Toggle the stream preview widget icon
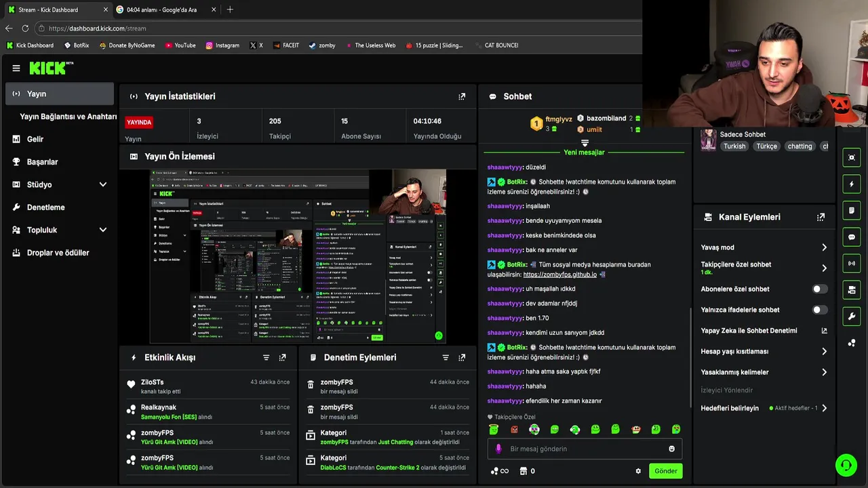Screen dimensions: 868x488 pos(852,157)
